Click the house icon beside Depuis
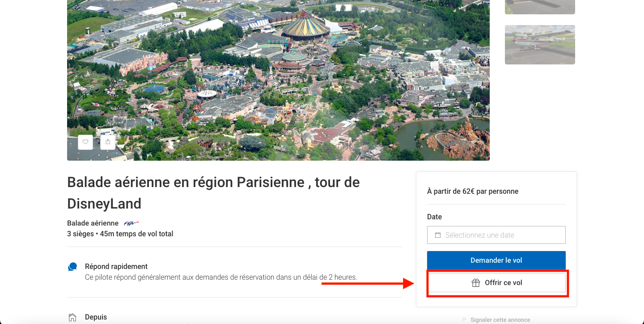This screenshot has width=644, height=324. point(72,317)
